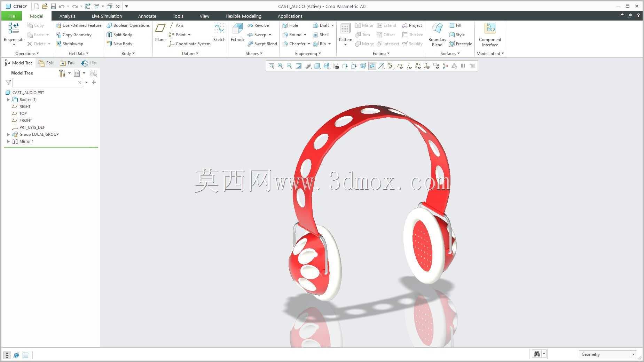The image size is (644, 362).
Task: Click the Open file folder icon
Action: pos(45,6)
